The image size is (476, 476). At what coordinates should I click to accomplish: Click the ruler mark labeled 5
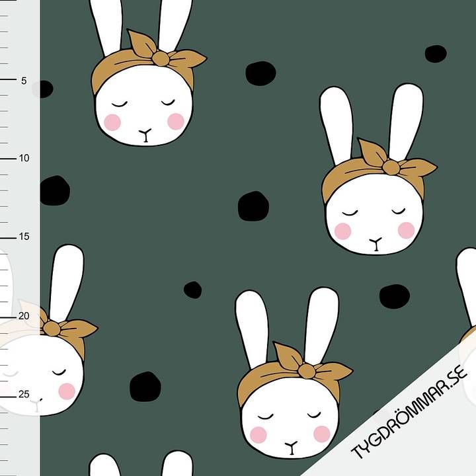pyautogui.click(x=24, y=81)
